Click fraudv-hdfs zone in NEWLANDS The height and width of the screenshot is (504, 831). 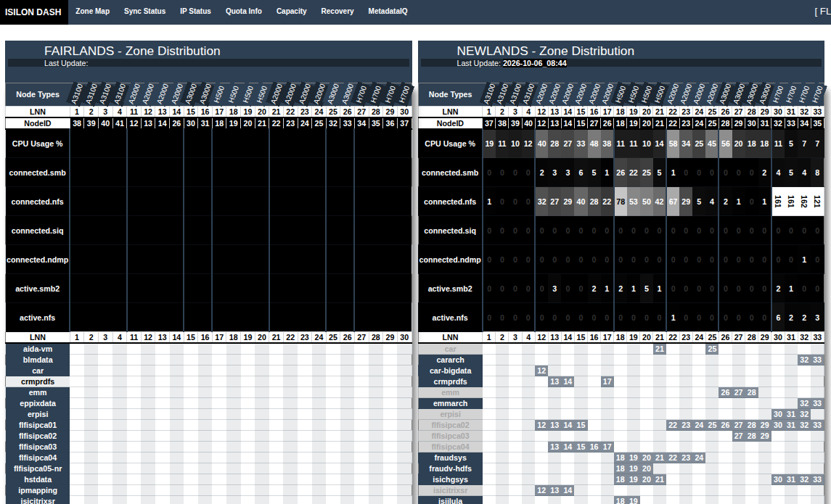tap(450, 468)
